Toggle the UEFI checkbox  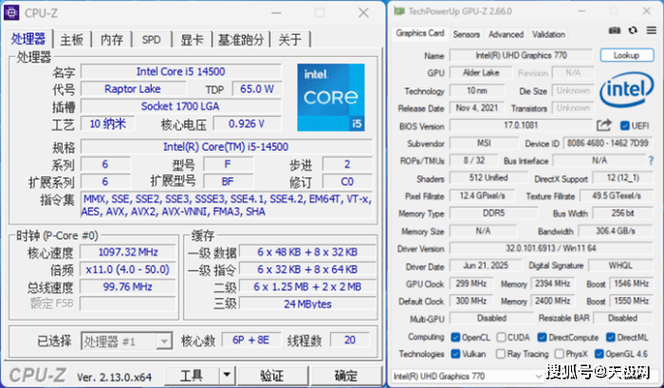(625, 126)
